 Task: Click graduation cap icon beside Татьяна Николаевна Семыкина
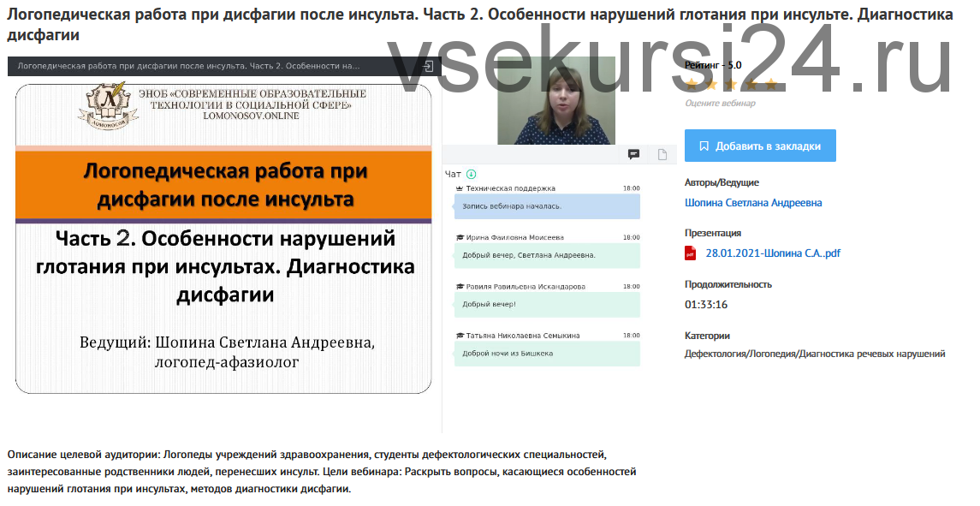[x=460, y=336]
